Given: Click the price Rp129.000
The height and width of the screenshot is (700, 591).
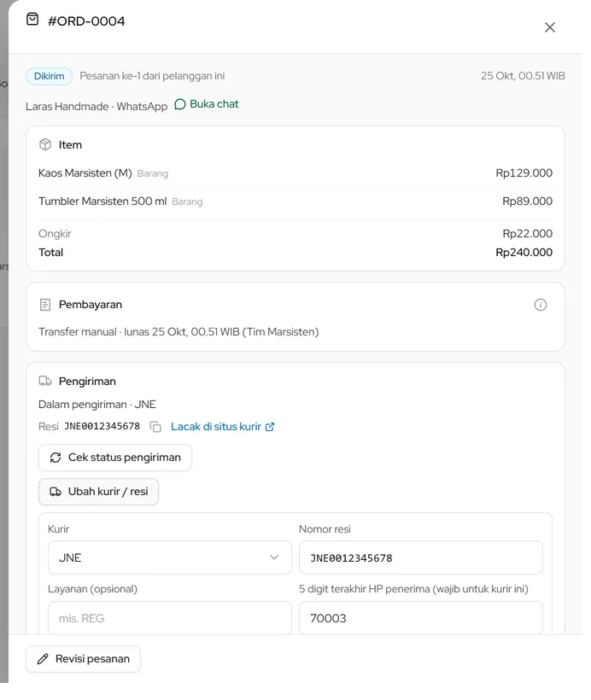Looking at the screenshot, I should [524, 173].
